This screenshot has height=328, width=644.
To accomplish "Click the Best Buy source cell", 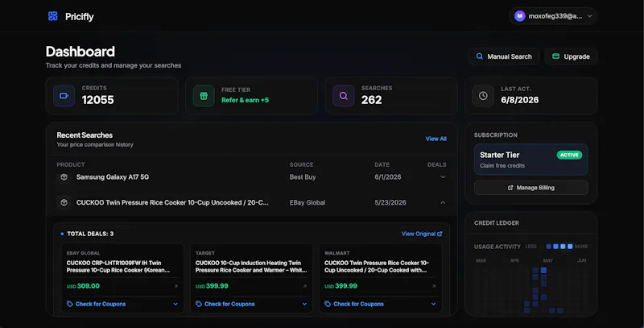I will click(303, 177).
